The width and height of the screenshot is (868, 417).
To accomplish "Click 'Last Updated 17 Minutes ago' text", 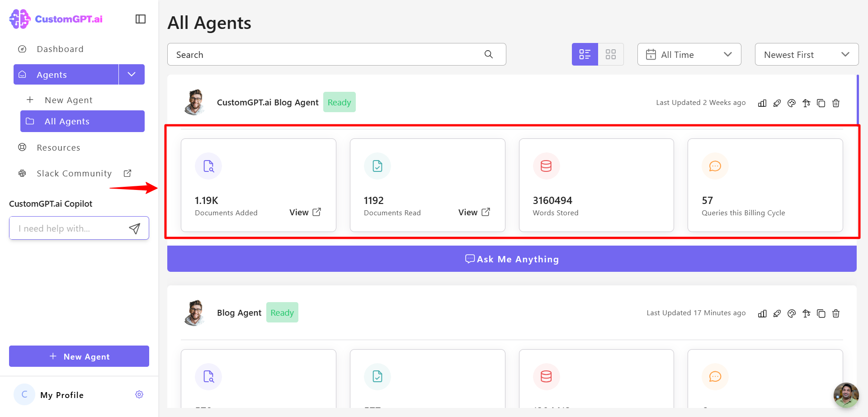I will point(696,313).
